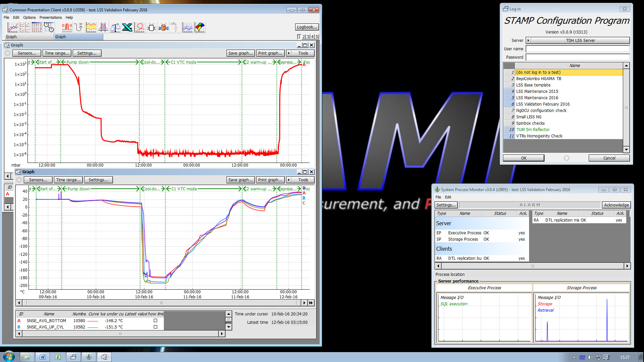Open the Edit menu in Common Presentation Client
This screenshot has width=644, height=362.
click(x=16, y=17)
